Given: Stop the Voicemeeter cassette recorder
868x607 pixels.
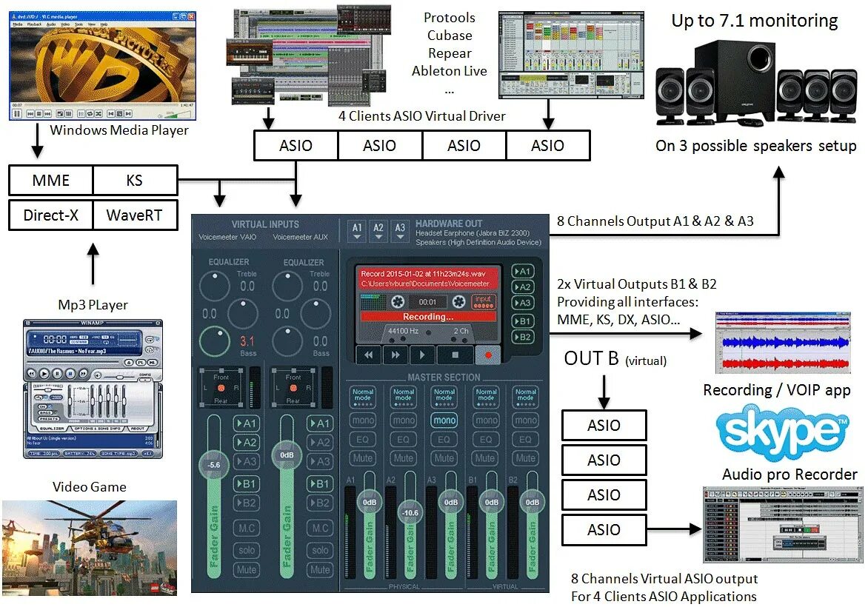Looking at the screenshot, I should coord(455,355).
